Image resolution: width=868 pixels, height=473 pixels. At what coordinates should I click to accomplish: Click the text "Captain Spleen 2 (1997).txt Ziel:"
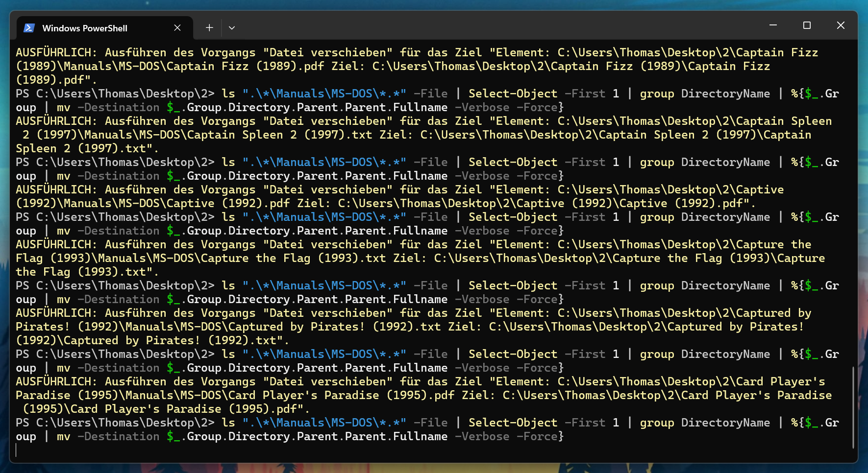coord(300,135)
